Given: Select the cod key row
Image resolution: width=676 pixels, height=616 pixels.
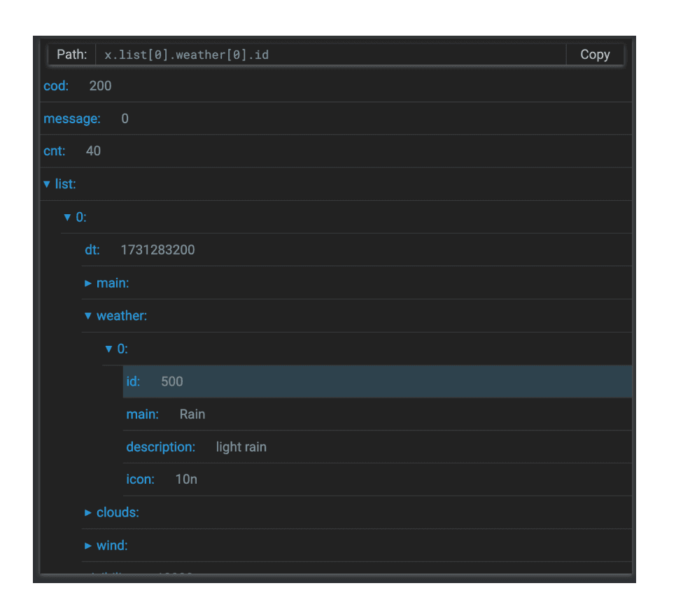Looking at the screenshot, I should pos(56,86).
